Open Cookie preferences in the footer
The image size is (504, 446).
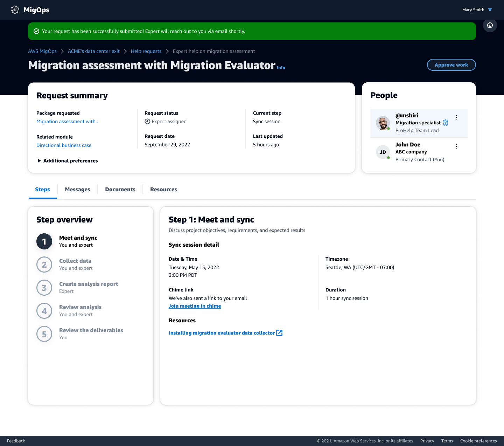pyautogui.click(x=478, y=441)
